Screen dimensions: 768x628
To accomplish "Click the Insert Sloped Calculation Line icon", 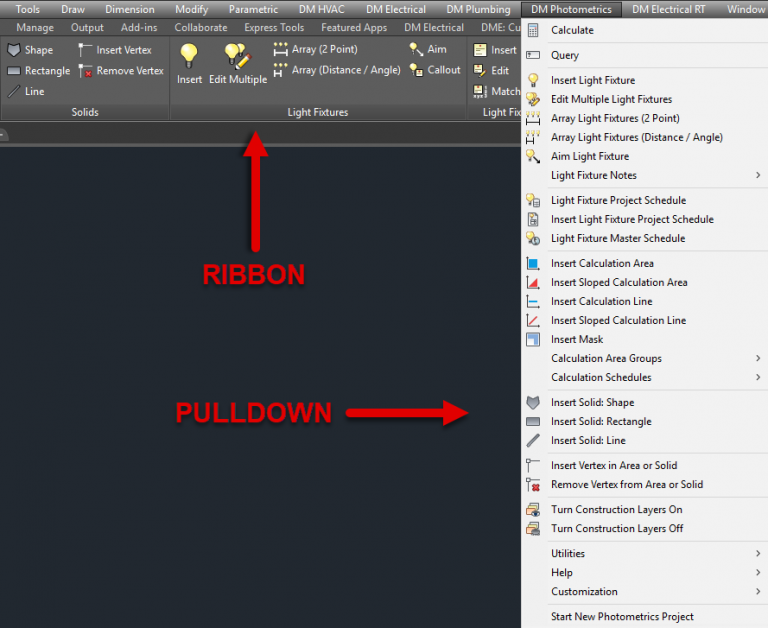I will point(533,321).
